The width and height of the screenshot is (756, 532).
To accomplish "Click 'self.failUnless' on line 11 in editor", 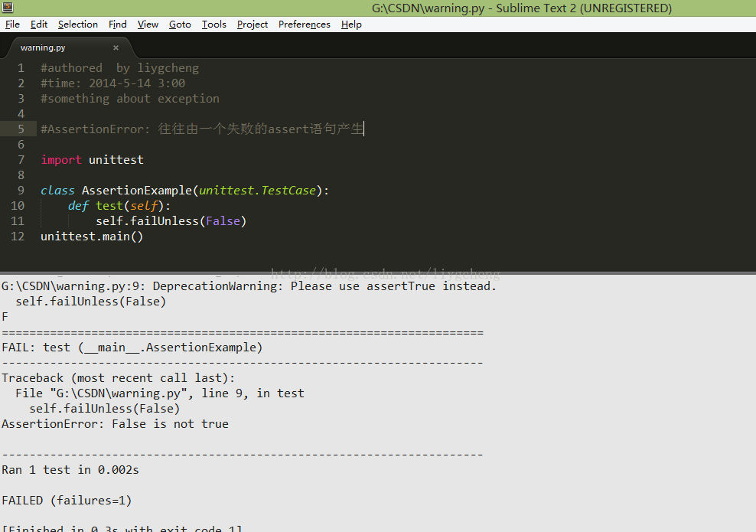I will [x=147, y=221].
